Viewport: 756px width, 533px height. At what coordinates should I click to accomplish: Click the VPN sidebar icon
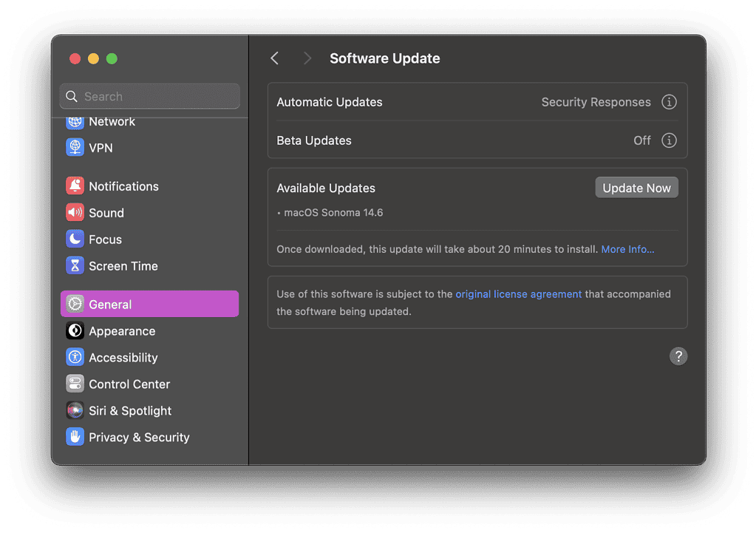pos(75,148)
